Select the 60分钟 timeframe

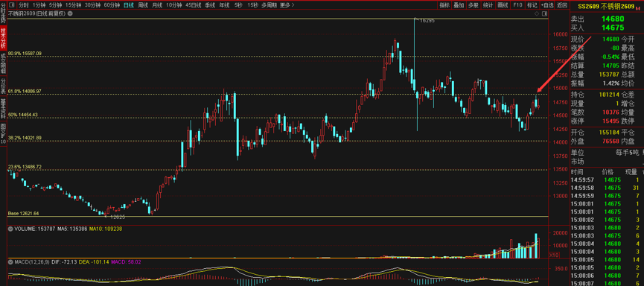(111, 5)
